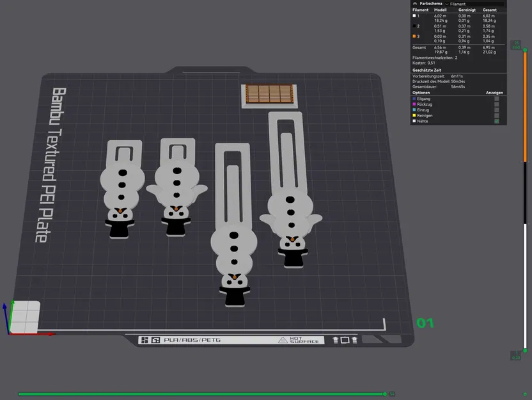Grab the bottom handle of vertical layer slider
Screen dimensions: 532x400
coord(525,351)
